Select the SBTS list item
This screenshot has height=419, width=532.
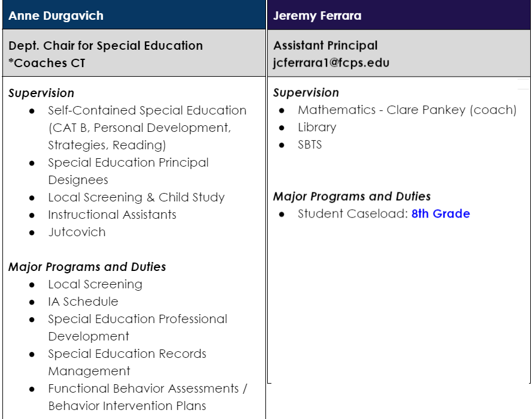click(x=310, y=145)
